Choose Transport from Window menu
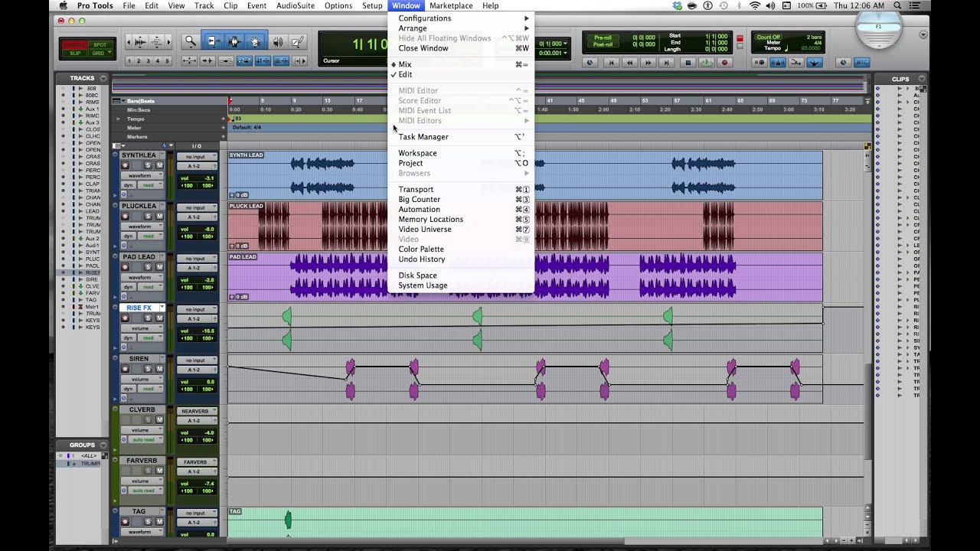The height and width of the screenshot is (551, 980). click(460, 189)
